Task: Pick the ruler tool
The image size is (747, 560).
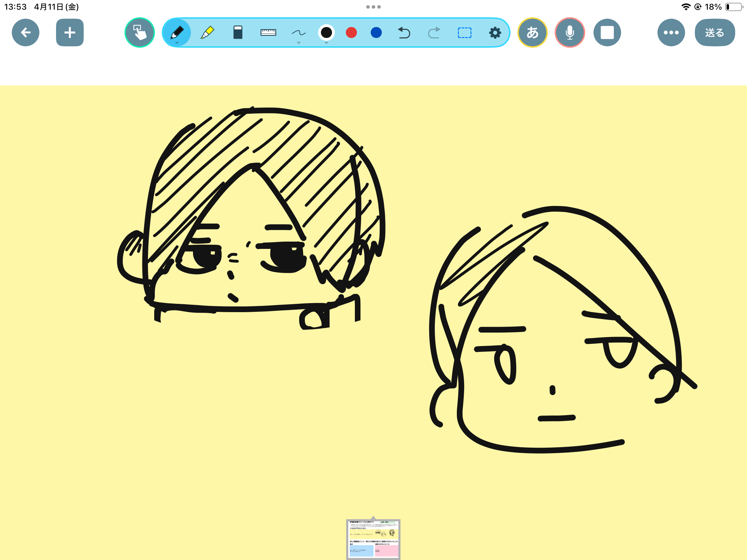Action: pos(268,32)
